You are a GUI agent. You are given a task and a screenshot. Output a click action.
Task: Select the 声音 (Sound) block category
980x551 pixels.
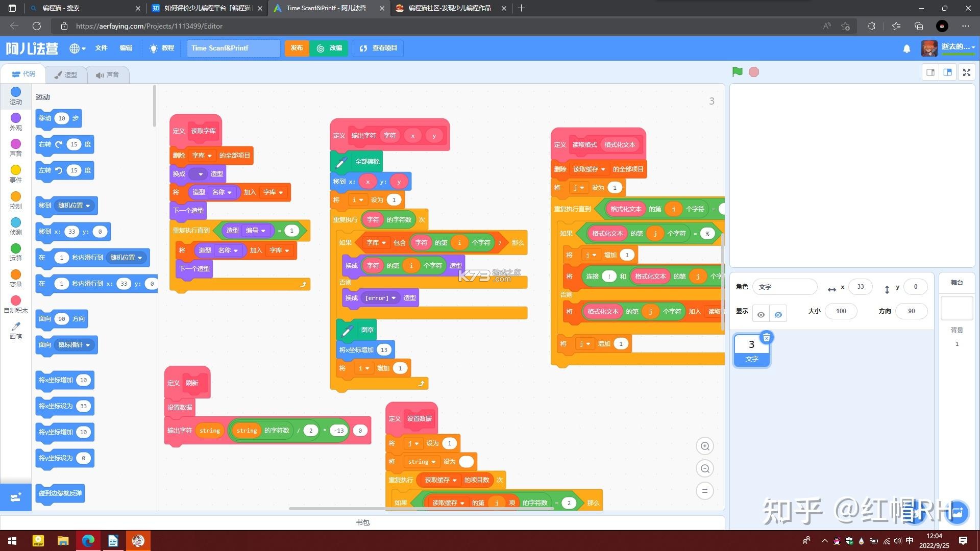(x=16, y=148)
